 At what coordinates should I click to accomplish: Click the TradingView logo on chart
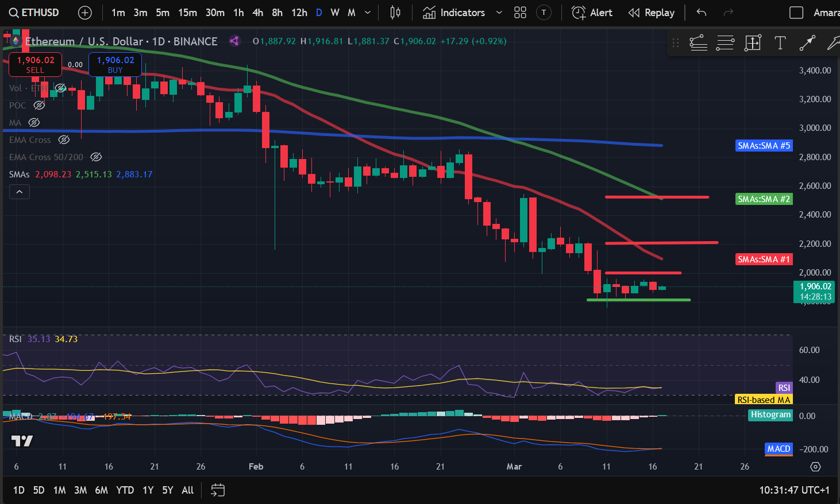(22, 441)
